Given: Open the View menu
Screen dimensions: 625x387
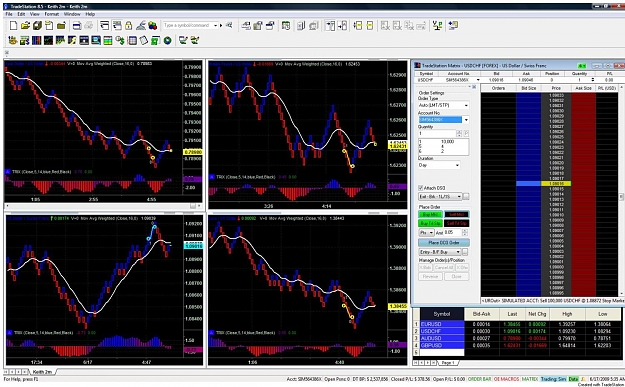Looking at the screenshot, I should click(35, 14).
